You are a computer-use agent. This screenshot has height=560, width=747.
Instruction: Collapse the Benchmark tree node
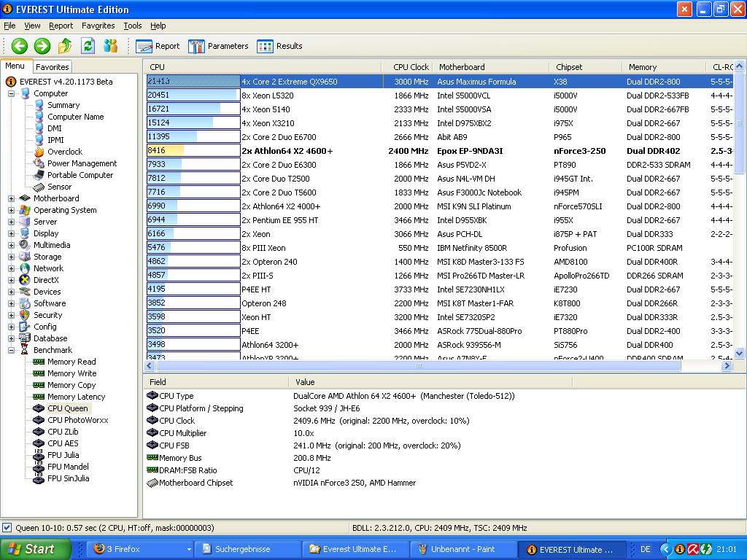point(11,351)
